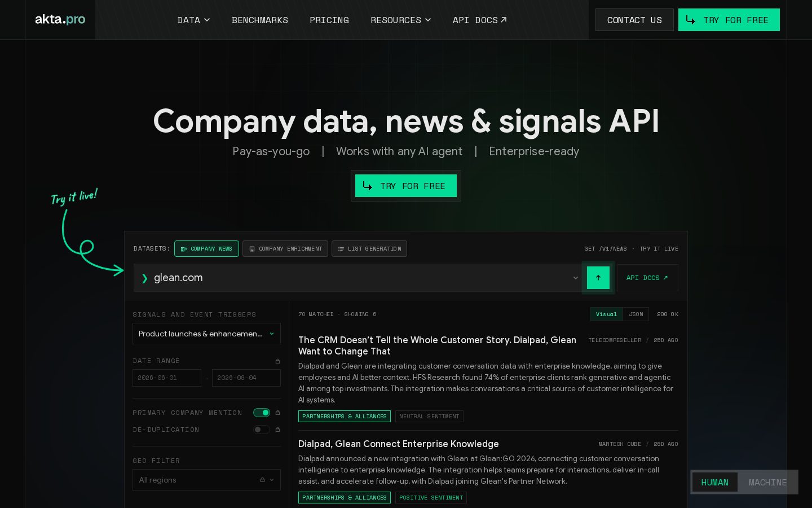This screenshot has height=508, width=812.
Task: Click the lock icon in All regions field
Action: click(x=262, y=480)
